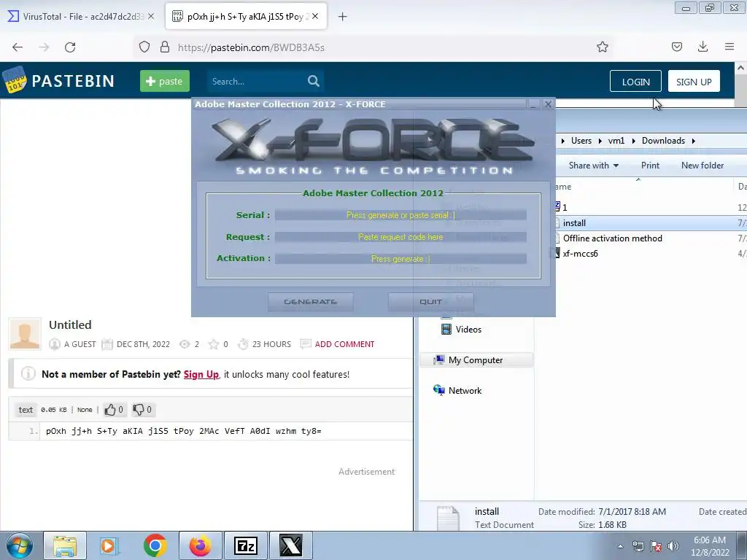Bookmark this page with the star icon
Screen dimensions: 747x560
pos(602,47)
